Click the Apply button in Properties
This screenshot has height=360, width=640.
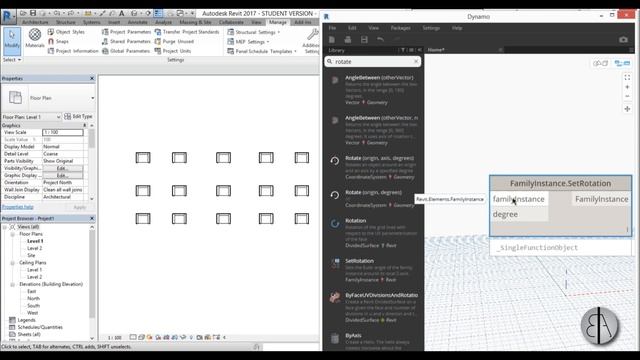coord(80,207)
